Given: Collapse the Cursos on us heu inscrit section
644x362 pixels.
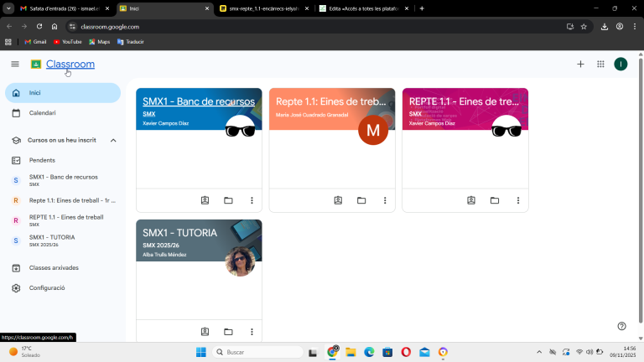Looking at the screenshot, I should click(x=113, y=140).
